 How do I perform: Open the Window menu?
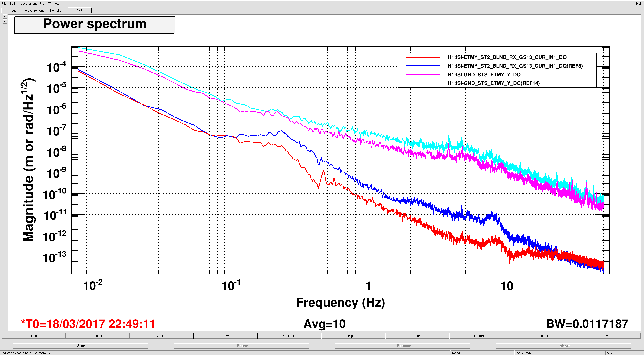coord(54,4)
